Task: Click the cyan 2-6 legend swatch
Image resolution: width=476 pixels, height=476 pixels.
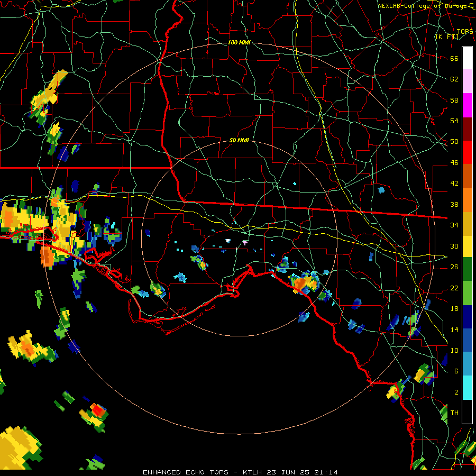Action: 467,388
